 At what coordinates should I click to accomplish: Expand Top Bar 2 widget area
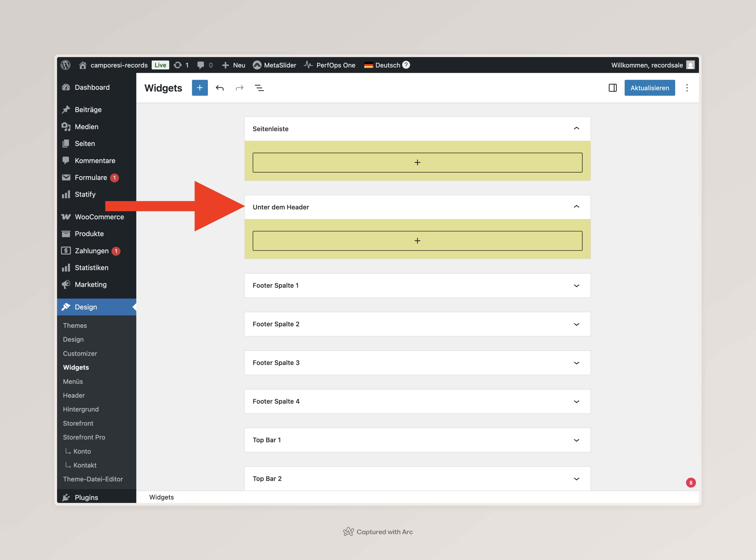tap(576, 479)
